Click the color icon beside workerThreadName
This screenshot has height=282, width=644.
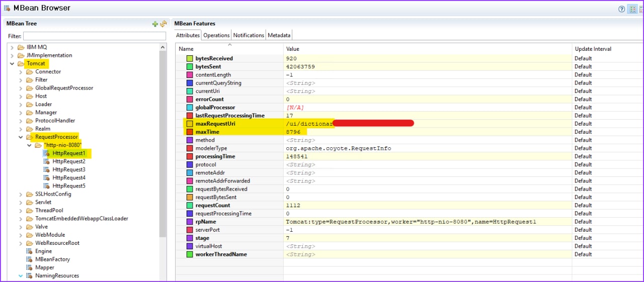coord(190,254)
